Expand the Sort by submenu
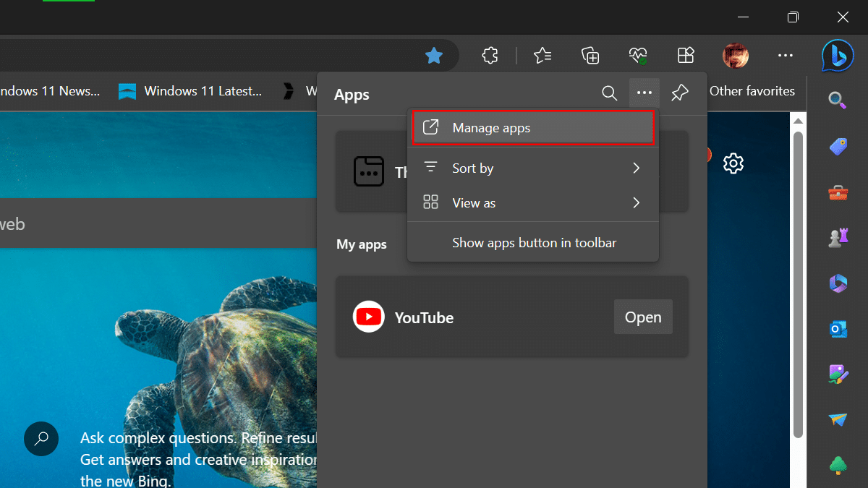 [x=533, y=168]
